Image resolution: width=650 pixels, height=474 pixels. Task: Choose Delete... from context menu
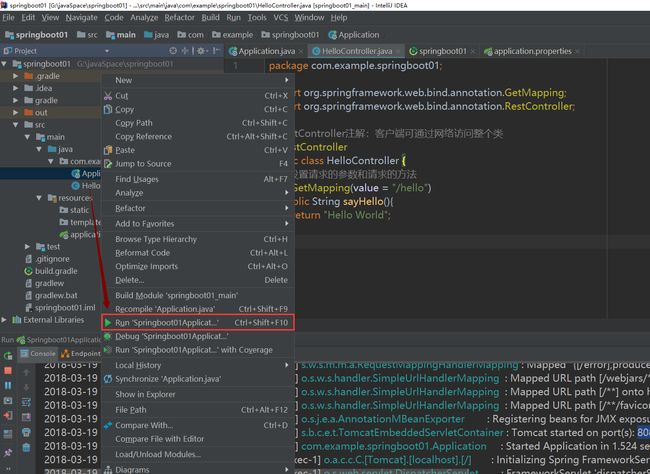point(198,280)
